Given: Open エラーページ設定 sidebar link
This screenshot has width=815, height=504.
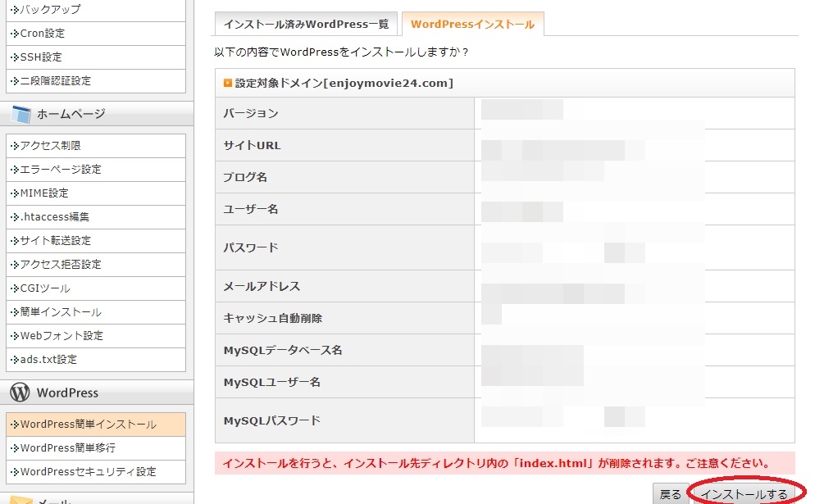Looking at the screenshot, I should [60, 170].
